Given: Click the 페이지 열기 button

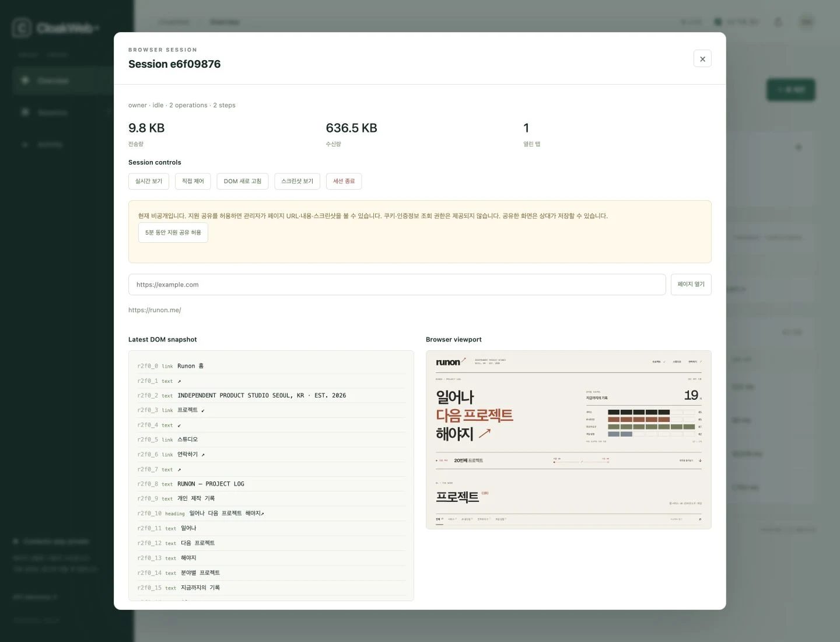Looking at the screenshot, I should pyautogui.click(x=691, y=285).
